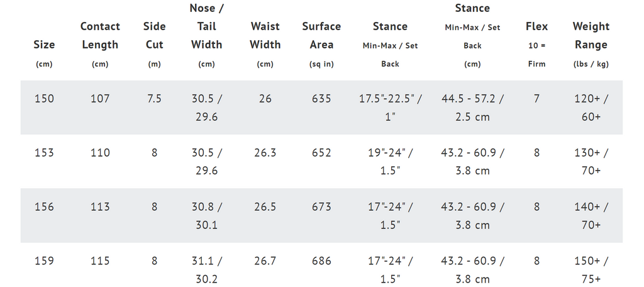The height and width of the screenshot is (287, 644).
Task: Click the 156 size row cell
Action: point(44,207)
